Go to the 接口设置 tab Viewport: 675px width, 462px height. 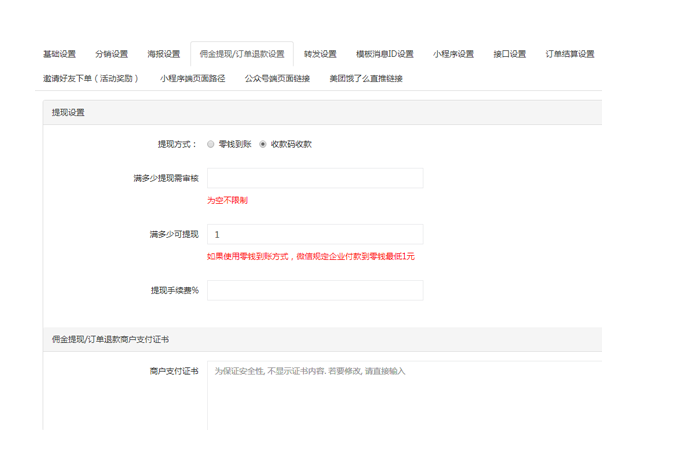coord(509,54)
